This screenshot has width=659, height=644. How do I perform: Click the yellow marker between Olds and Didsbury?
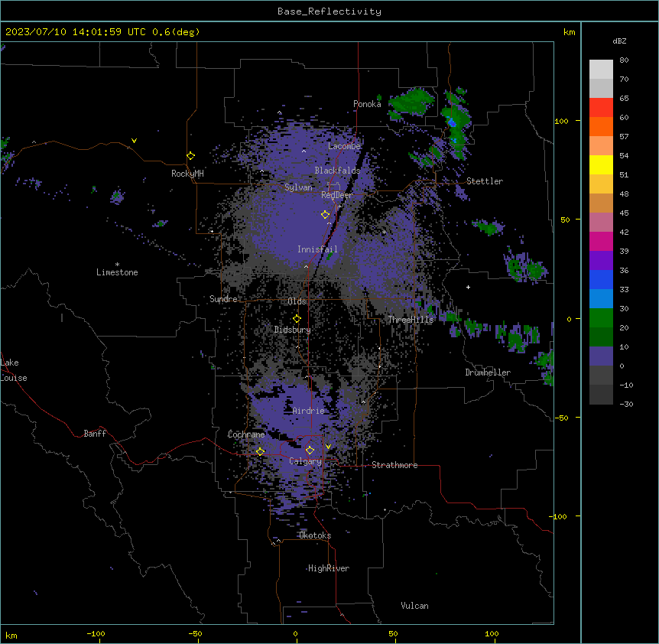click(x=297, y=319)
